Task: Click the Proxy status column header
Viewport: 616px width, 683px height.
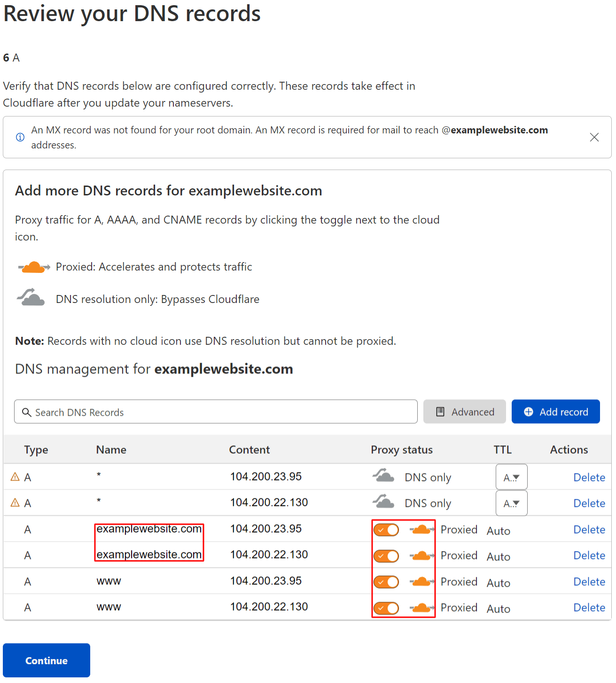Action: pos(402,450)
